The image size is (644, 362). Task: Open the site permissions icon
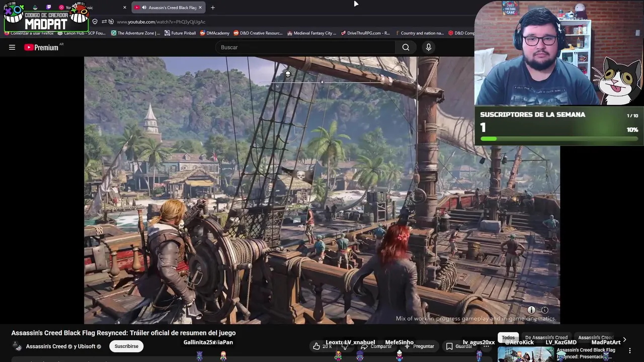click(x=104, y=22)
